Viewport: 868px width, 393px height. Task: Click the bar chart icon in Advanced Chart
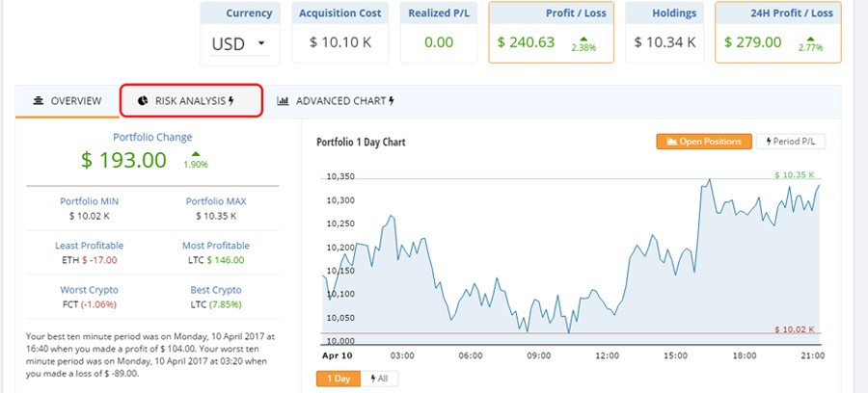click(x=283, y=100)
